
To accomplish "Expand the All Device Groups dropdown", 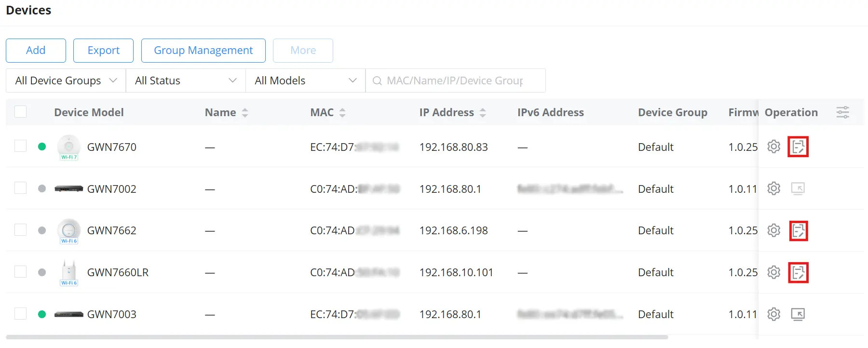I will pyautogui.click(x=66, y=80).
